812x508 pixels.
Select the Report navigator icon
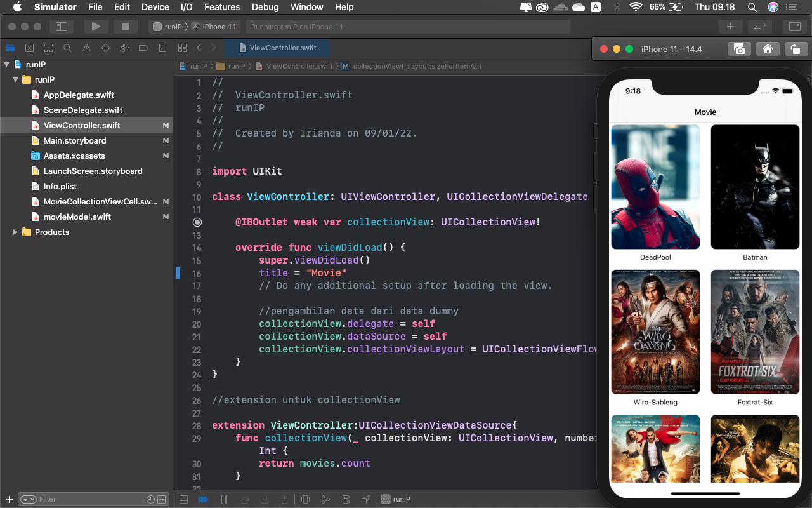163,48
